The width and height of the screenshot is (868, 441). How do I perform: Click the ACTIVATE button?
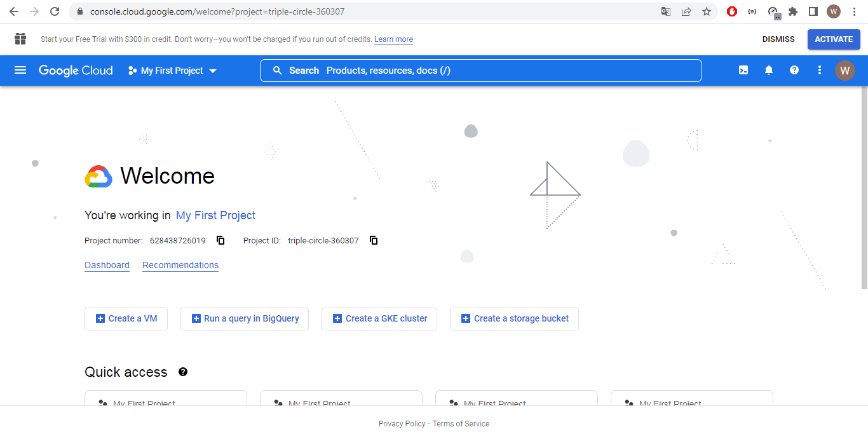[x=834, y=39]
